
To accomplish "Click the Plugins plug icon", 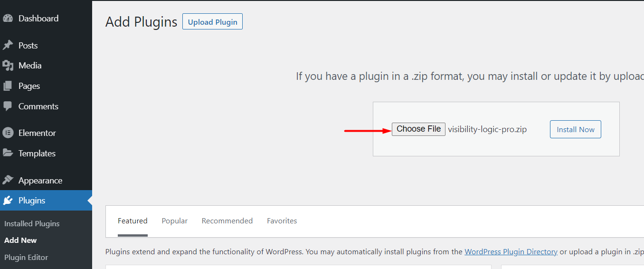I will pos(8,201).
